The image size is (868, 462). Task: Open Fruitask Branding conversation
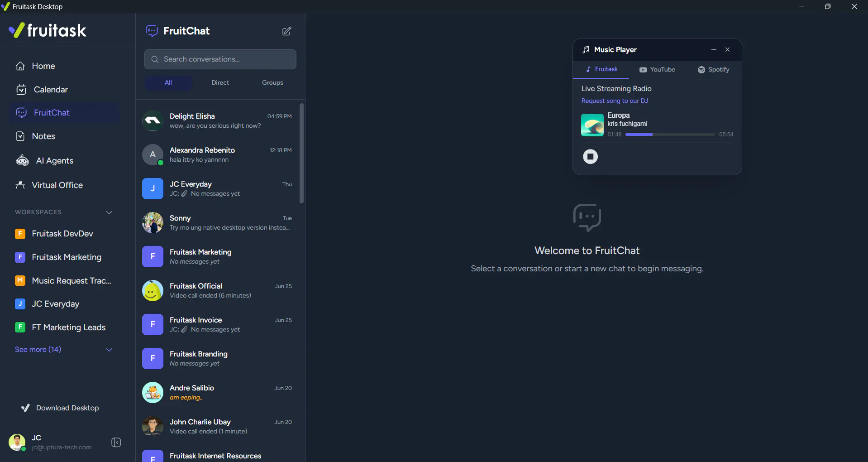(217, 359)
